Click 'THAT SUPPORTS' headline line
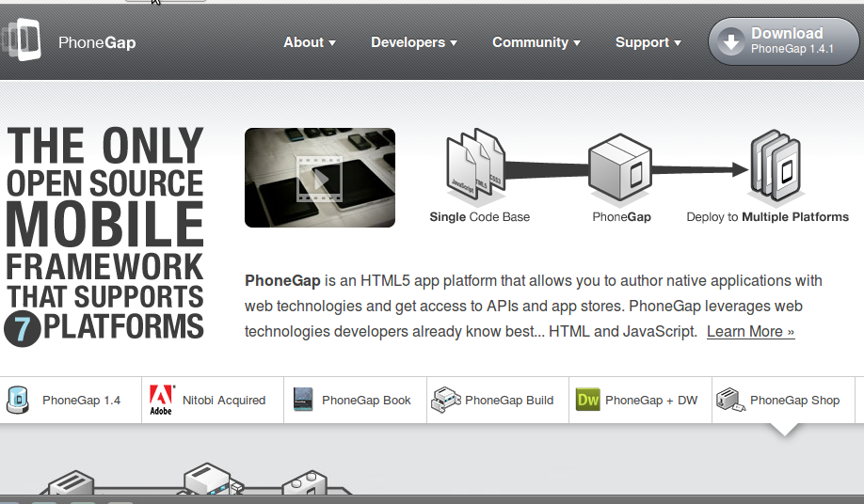The width and height of the screenshot is (864, 504). pos(105,296)
